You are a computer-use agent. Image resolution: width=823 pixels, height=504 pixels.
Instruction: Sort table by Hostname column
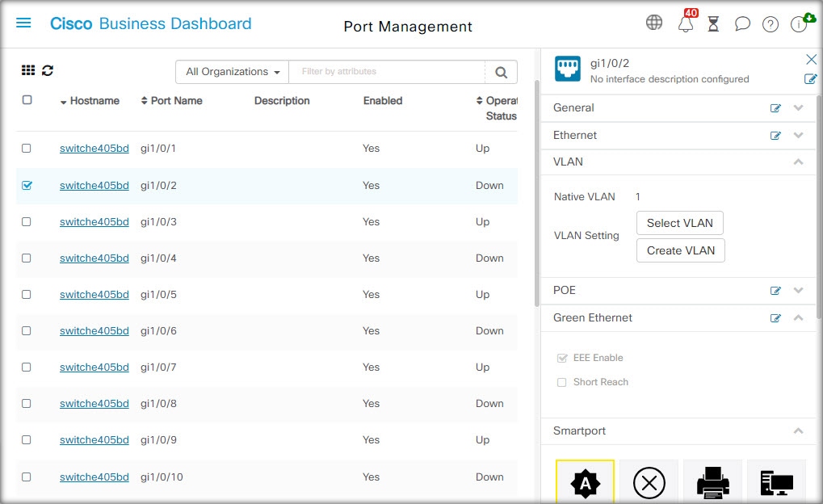pos(90,101)
